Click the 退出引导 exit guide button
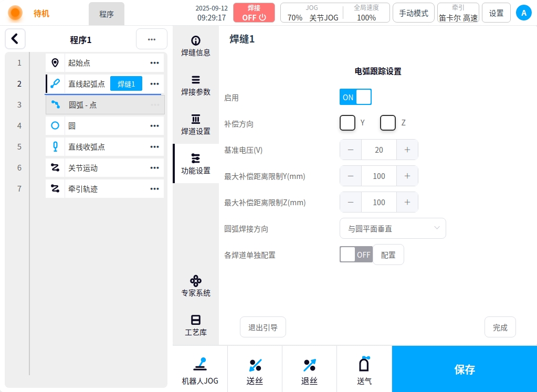This screenshot has width=537, height=392. (x=262, y=327)
